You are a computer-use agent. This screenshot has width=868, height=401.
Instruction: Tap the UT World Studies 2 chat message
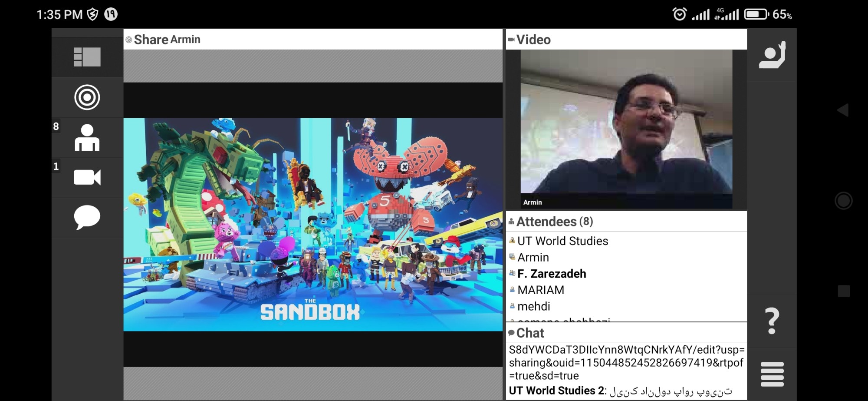click(621, 391)
